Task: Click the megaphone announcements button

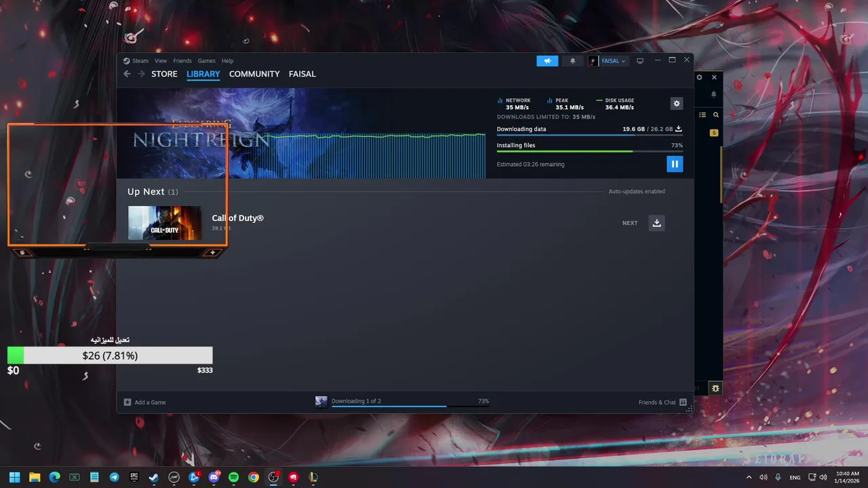Action: (547, 61)
